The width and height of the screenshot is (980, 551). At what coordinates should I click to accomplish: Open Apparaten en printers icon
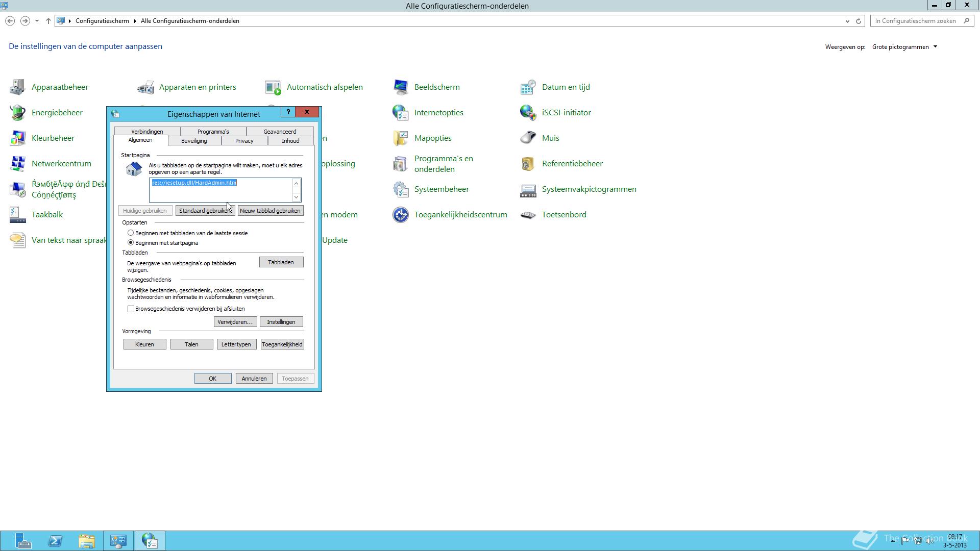coord(145,87)
